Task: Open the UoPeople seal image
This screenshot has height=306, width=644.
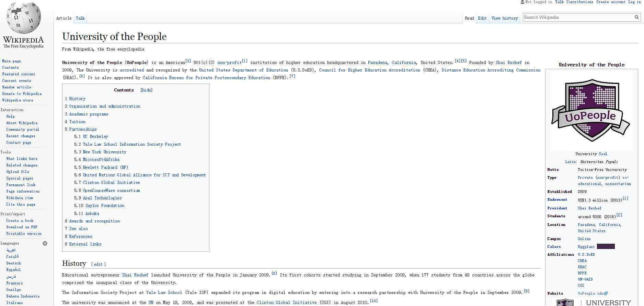Action: point(591,110)
